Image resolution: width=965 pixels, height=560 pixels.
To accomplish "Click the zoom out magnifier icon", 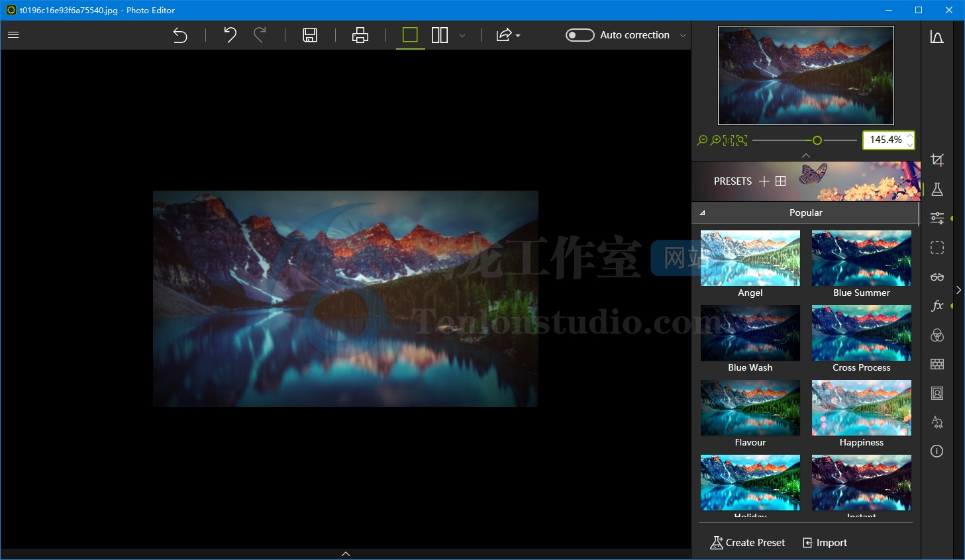I will [x=702, y=140].
